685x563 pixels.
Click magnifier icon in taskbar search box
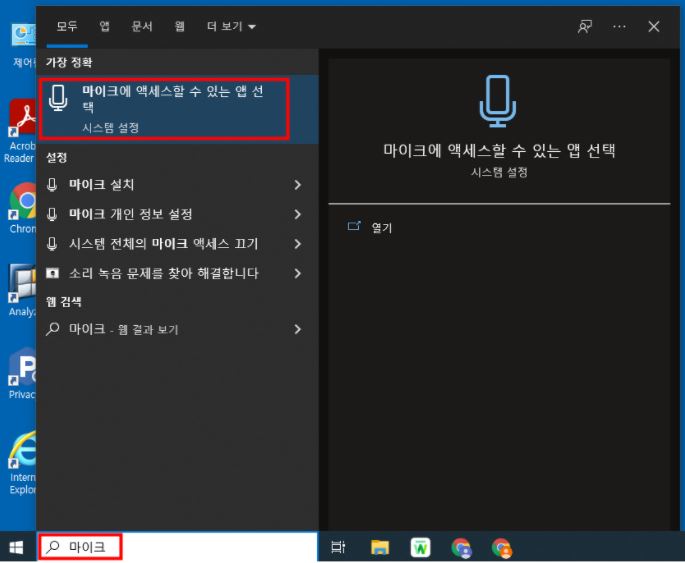(x=53, y=546)
